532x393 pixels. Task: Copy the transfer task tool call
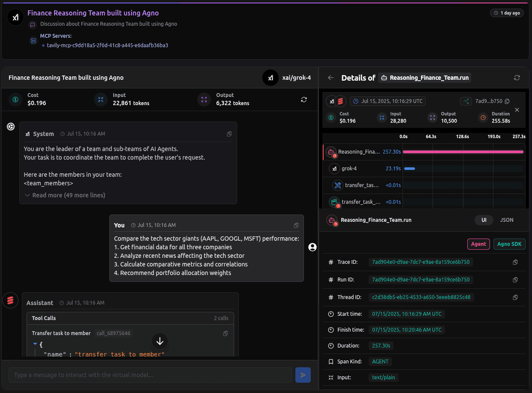(225, 333)
